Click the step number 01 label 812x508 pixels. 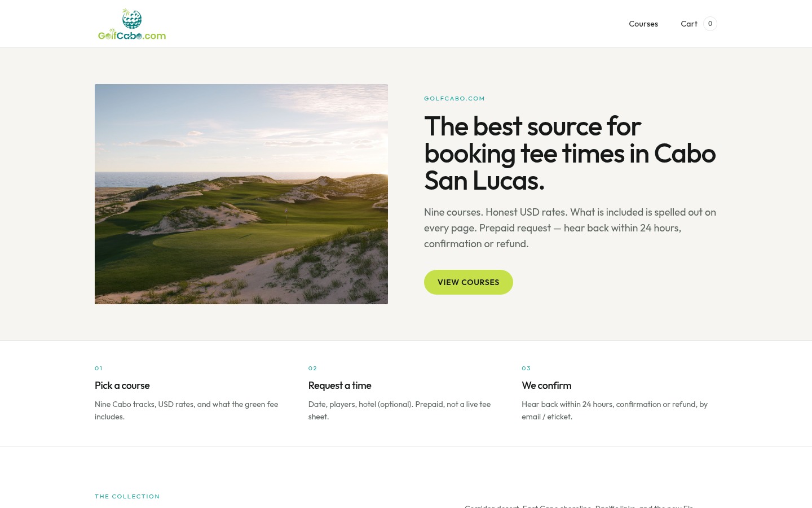99,368
